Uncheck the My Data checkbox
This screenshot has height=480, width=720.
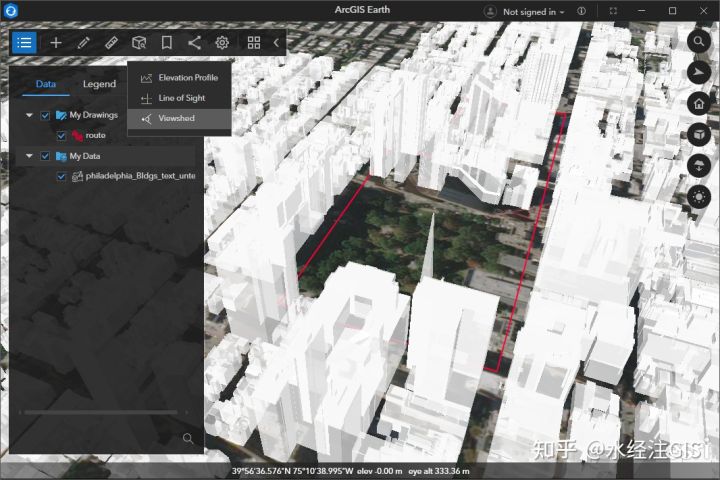pyautogui.click(x=45, y=156)
